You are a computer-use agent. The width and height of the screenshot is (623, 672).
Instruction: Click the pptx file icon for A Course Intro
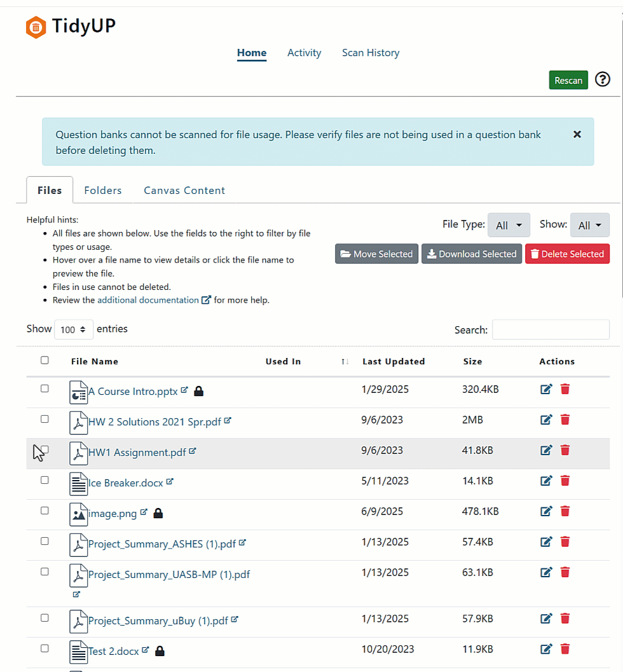click(x=78, y=392)
